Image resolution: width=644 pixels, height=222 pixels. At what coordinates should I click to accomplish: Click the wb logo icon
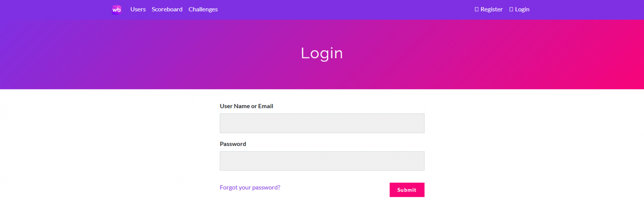pyautogui.click(x=116, y=9)
